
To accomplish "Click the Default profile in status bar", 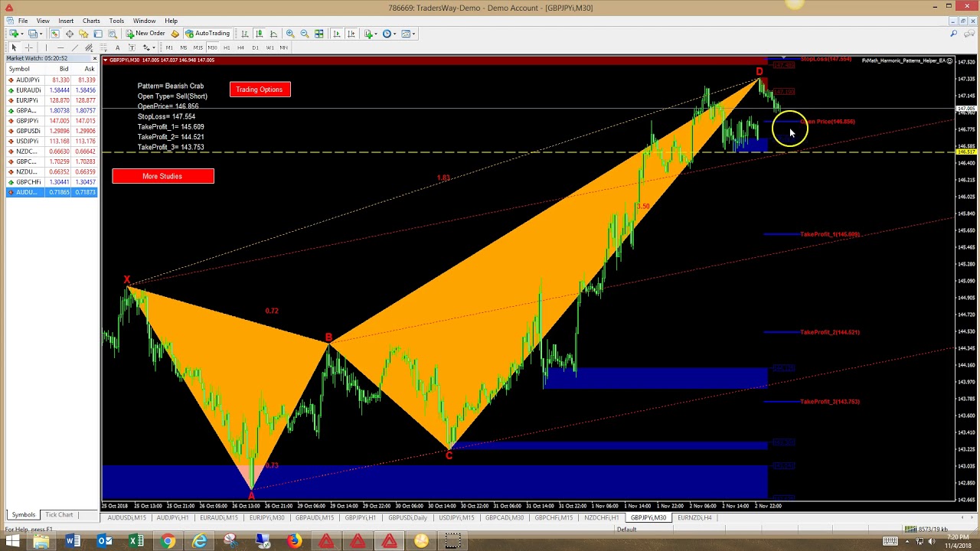I will pyautogui.click(x=626, y=530).
